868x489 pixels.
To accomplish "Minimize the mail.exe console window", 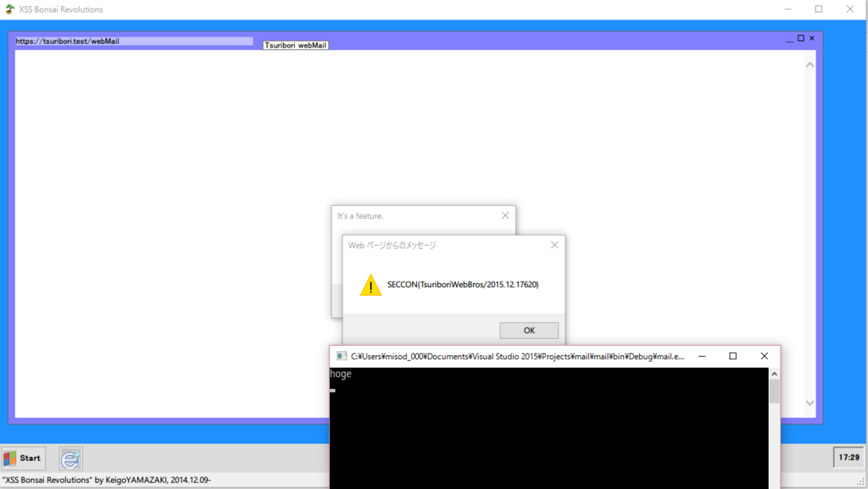I will 702,356.
